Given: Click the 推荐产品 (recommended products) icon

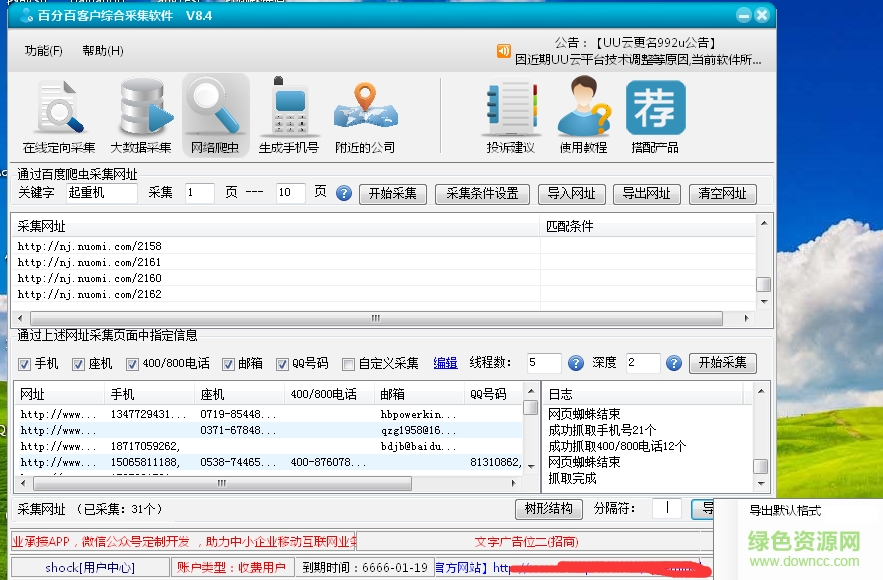Looking at the screenshot, I should pyautogui.click(x=655, y=113).
